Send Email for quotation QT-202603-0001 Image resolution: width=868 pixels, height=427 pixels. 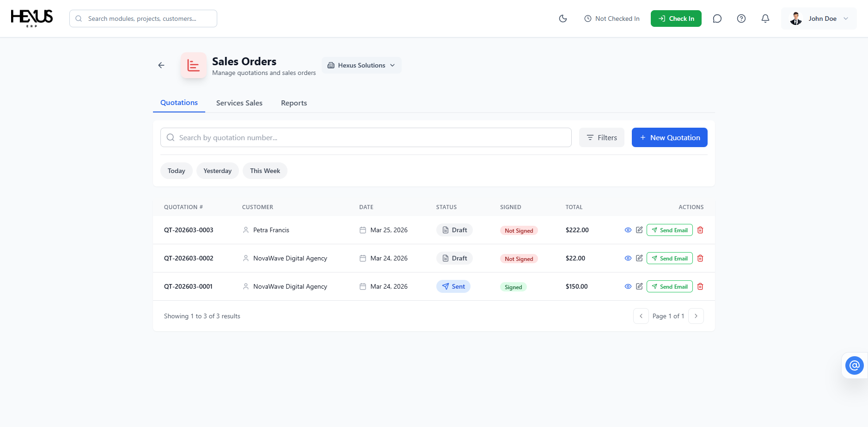[670, 286]
